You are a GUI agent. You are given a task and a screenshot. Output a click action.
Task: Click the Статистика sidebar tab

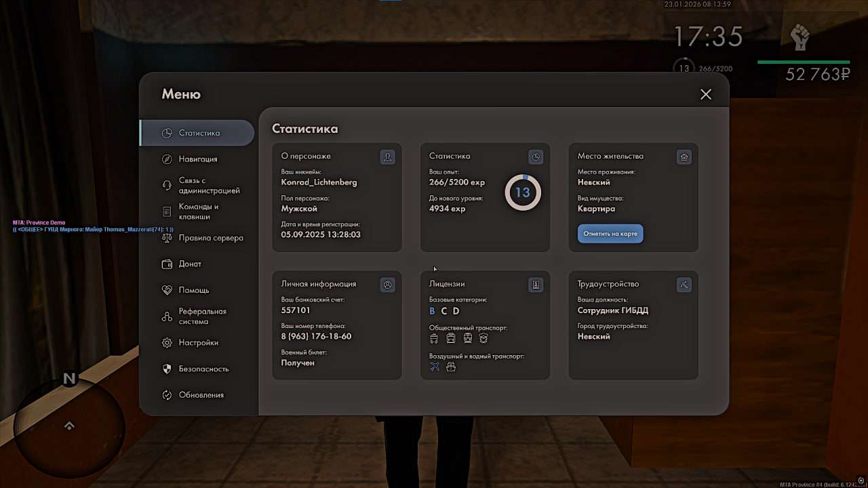tap(197, 133)
